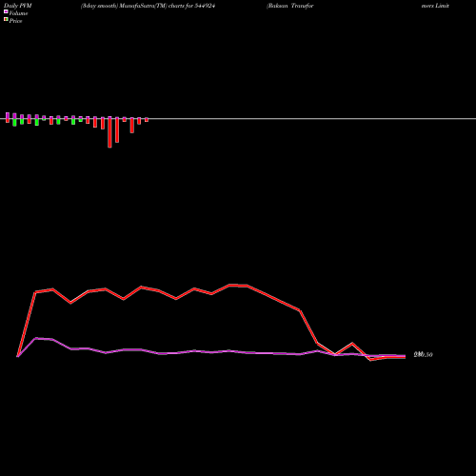The height and width of the screenshot is (476, 476).
Task: Click the 'Daily PVM' title text
Action: [18, 6]
